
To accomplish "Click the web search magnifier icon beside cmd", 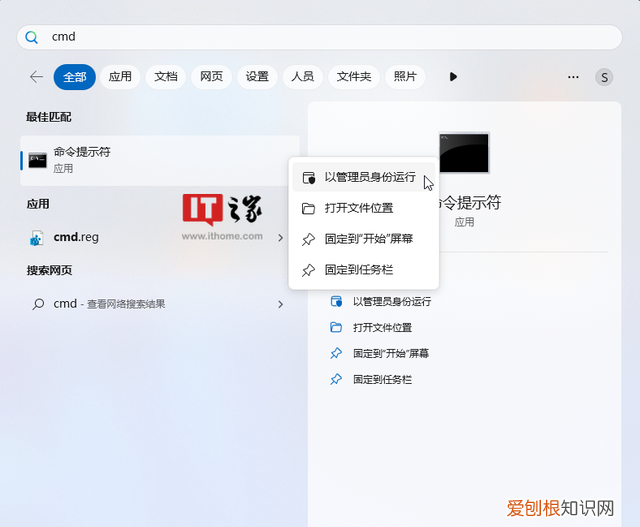I will pyautogui.click(x=38, y=304).
